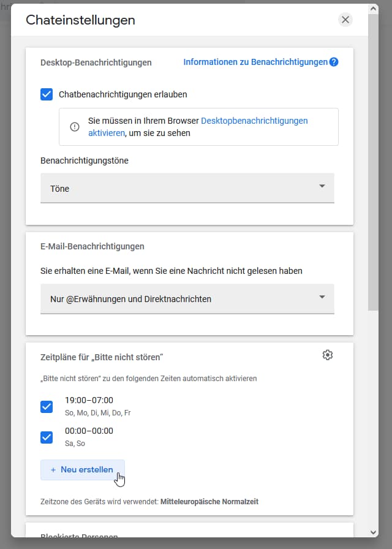Viewport: 392px width, 549px height.
Task: Click the E-Mail-Benachrichtigungen heading
Action: (92, 246)
